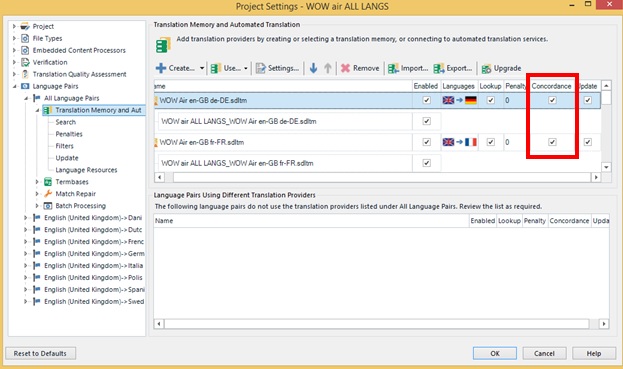The image size is (623, 369).
Task: Click the Help button
Action: coord(594,353)
